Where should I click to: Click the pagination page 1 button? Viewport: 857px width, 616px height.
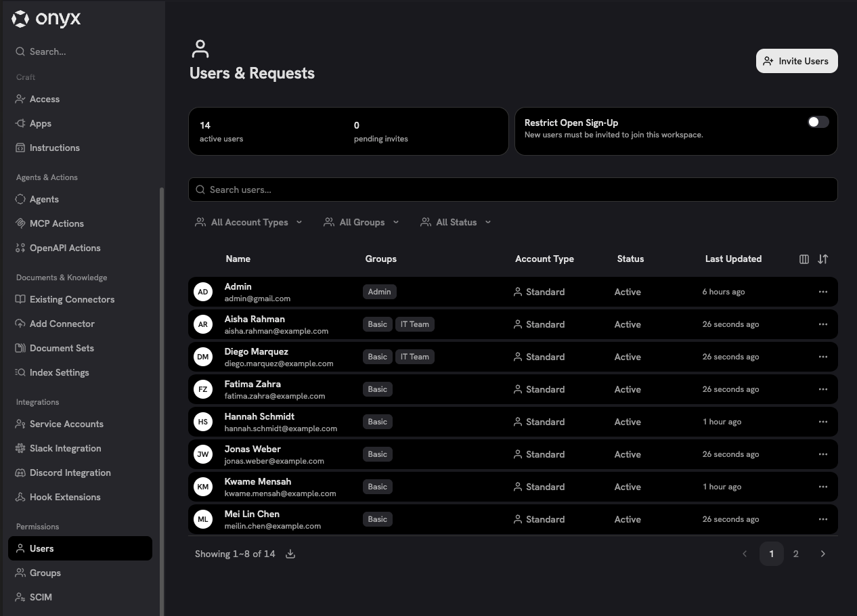point(772,554)
